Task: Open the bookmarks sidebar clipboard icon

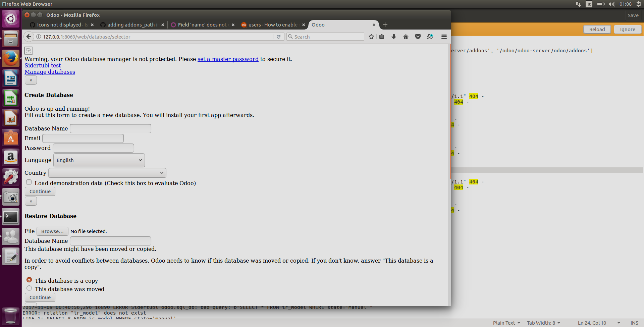Action: click(x=382, y=37)
